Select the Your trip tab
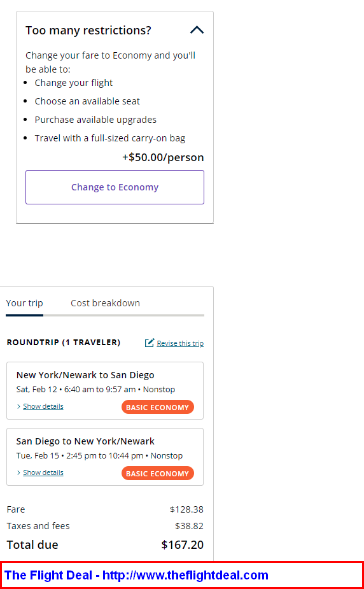This screenshot has width=364, height=589. pyautogui.click(x=24, y=303)
